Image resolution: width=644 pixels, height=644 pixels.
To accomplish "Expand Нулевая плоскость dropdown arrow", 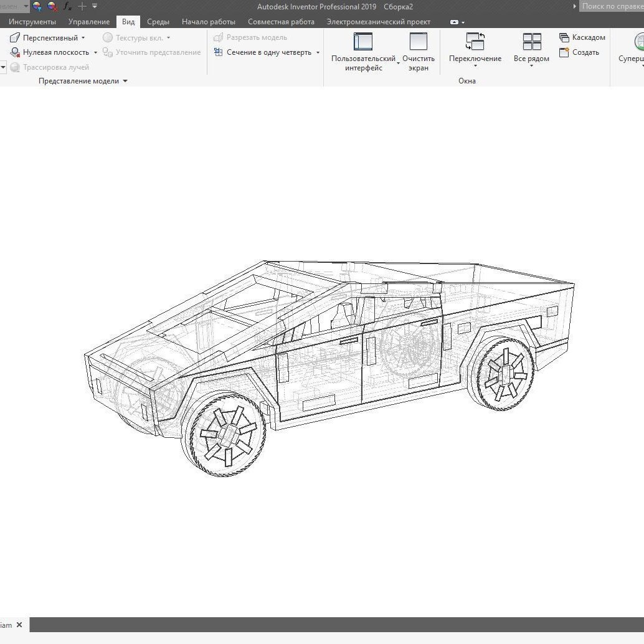I will 96,52.
